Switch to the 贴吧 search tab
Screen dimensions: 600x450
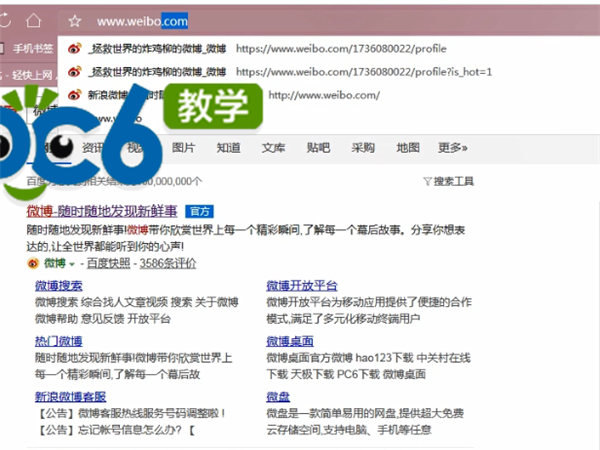(x=318, y=148)
